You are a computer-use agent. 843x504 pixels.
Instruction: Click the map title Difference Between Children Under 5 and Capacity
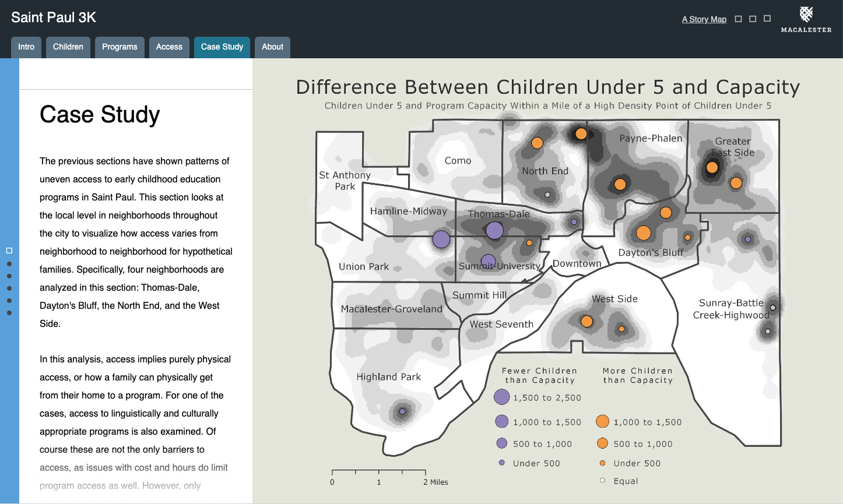[x=548, y=87]
